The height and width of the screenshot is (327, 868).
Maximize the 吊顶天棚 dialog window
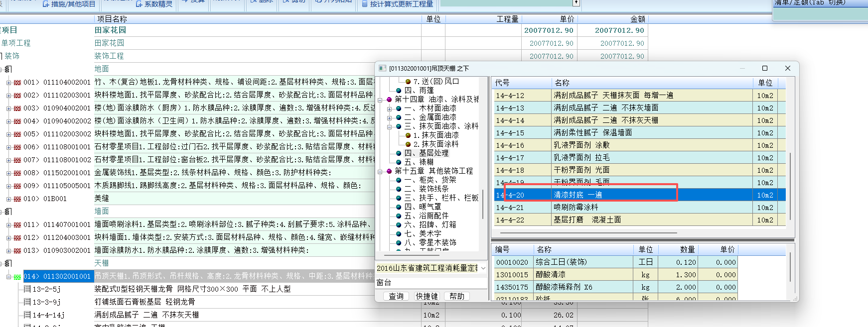[765, 68]
